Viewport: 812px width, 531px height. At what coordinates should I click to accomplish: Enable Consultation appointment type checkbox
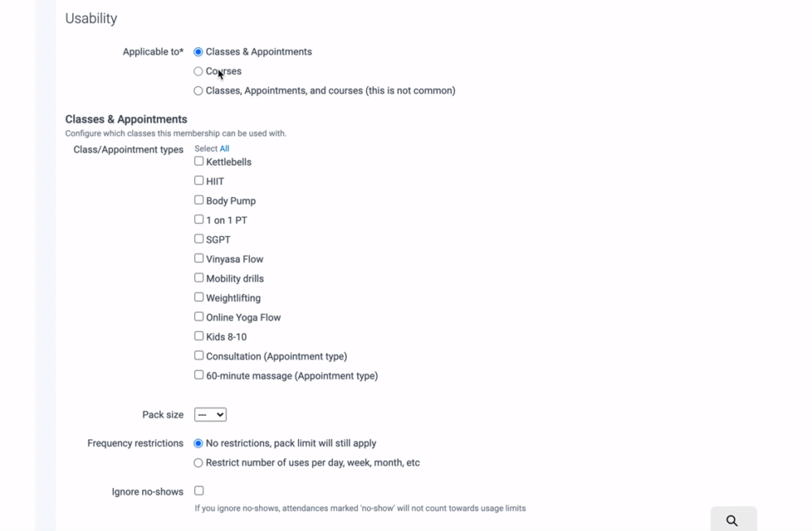click(x=199, y=356)
